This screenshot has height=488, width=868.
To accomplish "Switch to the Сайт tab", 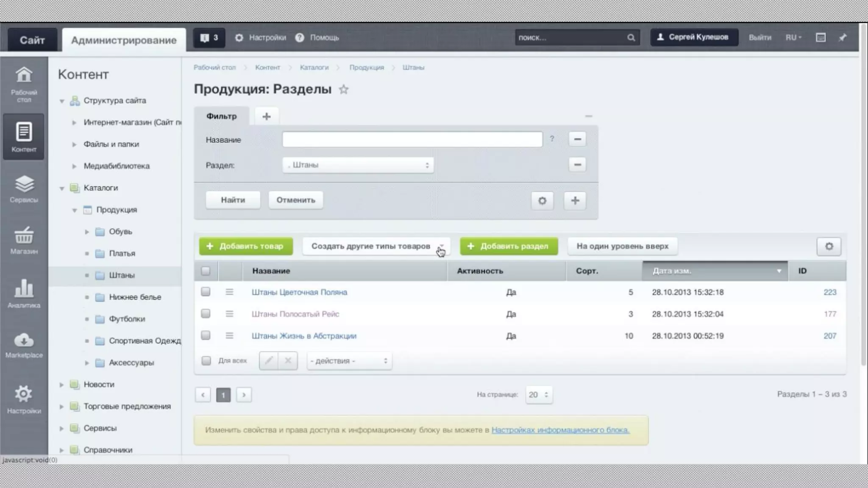I will [x=32, y=40].
